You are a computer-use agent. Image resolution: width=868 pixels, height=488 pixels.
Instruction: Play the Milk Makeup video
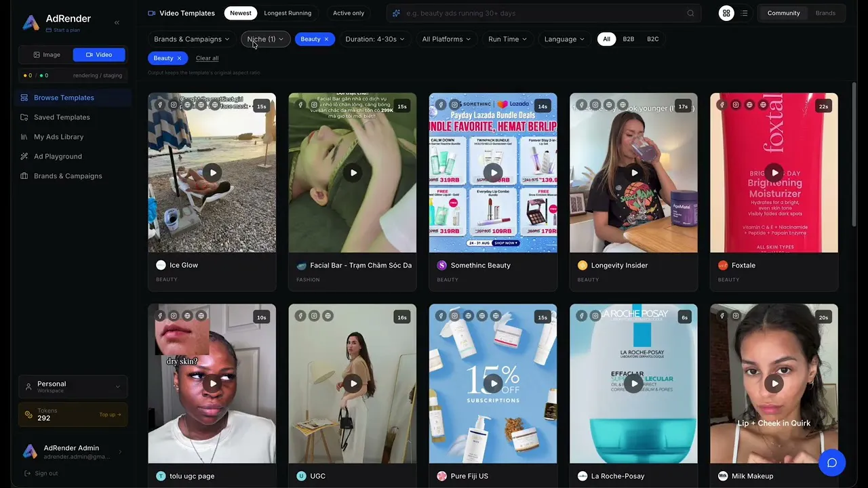[x=774, y=384]
